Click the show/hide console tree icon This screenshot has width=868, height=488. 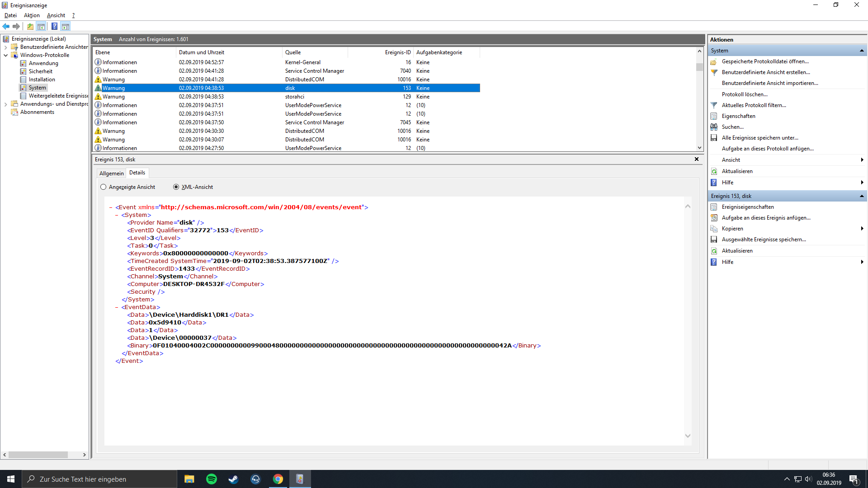pos(41,26)
